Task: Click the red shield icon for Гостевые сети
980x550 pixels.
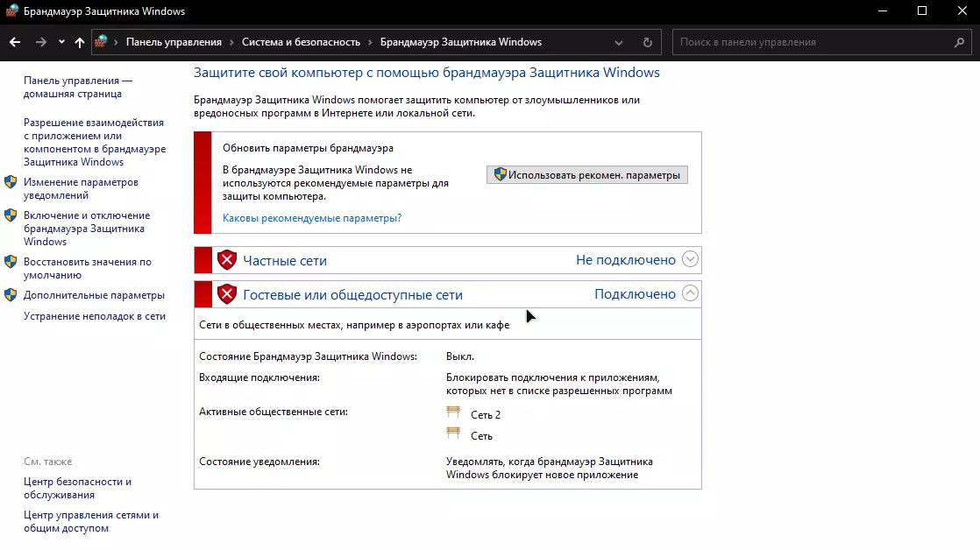Action: pos(227,294)
